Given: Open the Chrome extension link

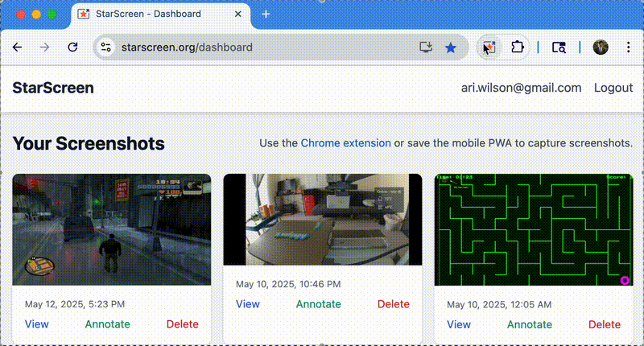Looking at the screenshot, I should pyautogui.click(x=346, y=143).
